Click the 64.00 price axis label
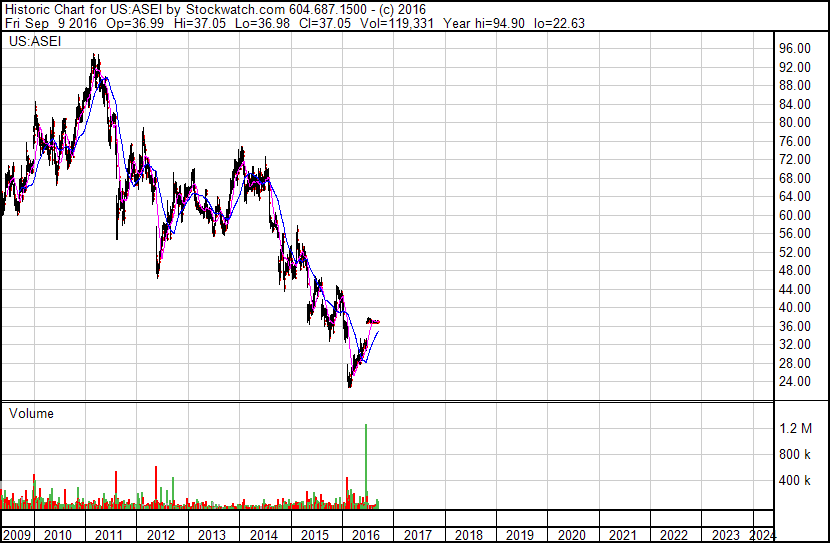The image size is (830, 543). coord(795,196)
